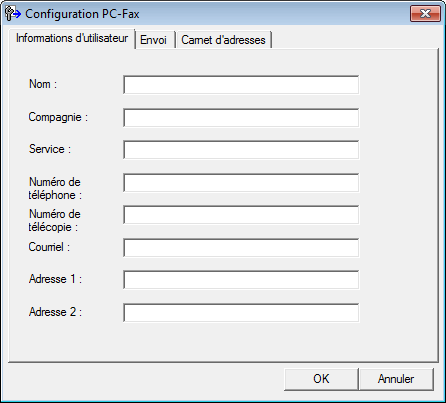The width and height of the screenshot is (446, 403).
Task: Confirm settings with the OK button
Action: (x=321, y=379)
